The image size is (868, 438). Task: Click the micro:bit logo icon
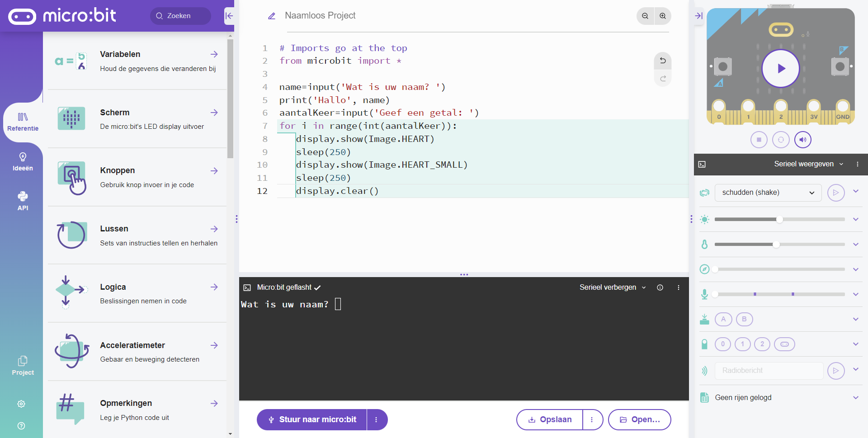tap(22, 16)
